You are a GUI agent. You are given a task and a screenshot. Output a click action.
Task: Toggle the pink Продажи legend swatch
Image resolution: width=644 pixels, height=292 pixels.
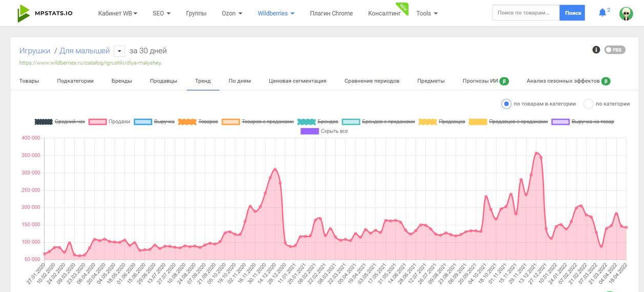pos(97,121)
